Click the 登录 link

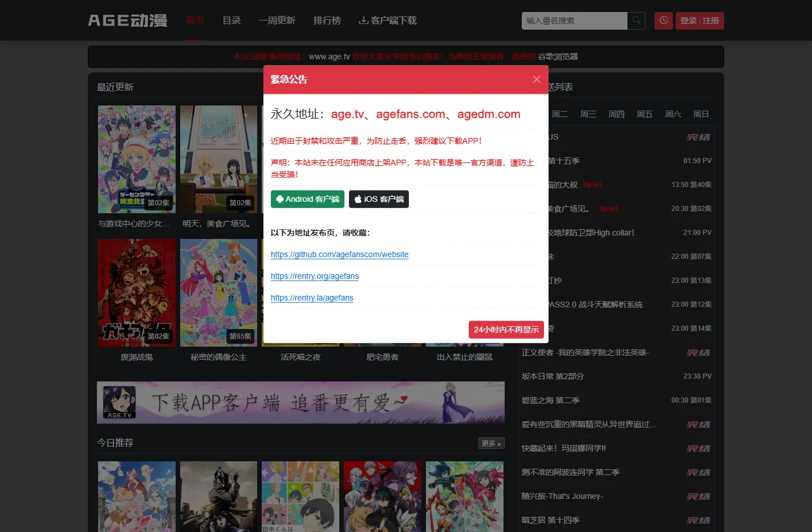[x=688, y=21]
